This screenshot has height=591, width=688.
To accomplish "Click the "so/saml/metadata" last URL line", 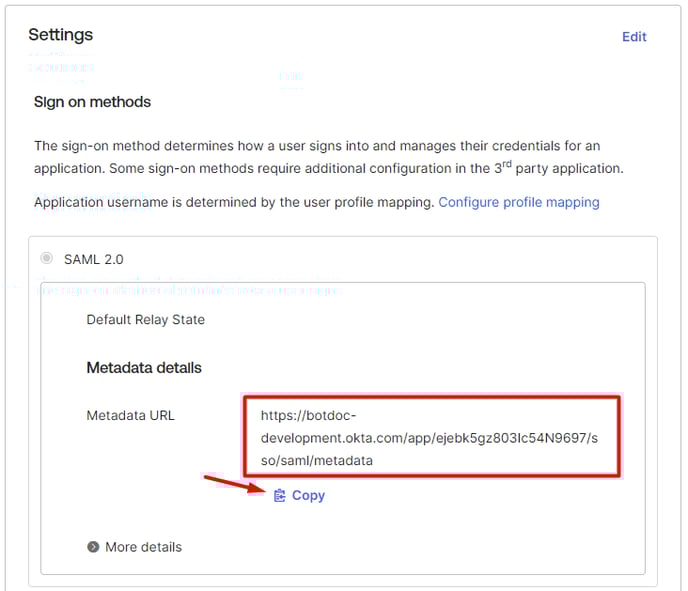I will [316, 461].
